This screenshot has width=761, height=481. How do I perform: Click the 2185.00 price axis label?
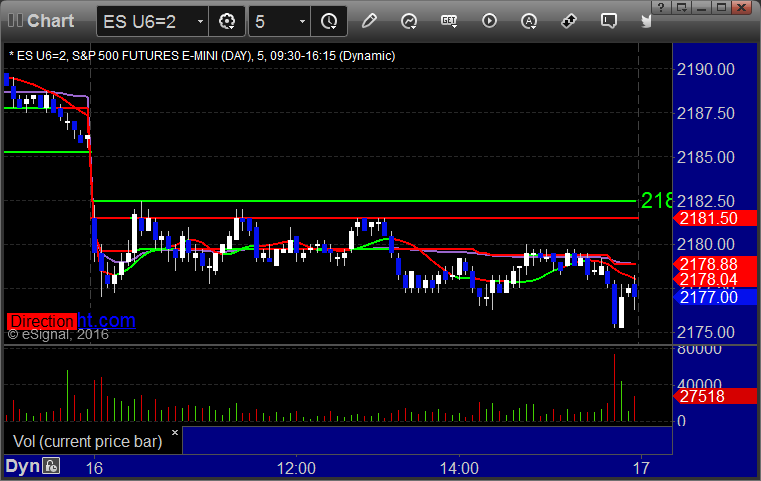point(705,157)
